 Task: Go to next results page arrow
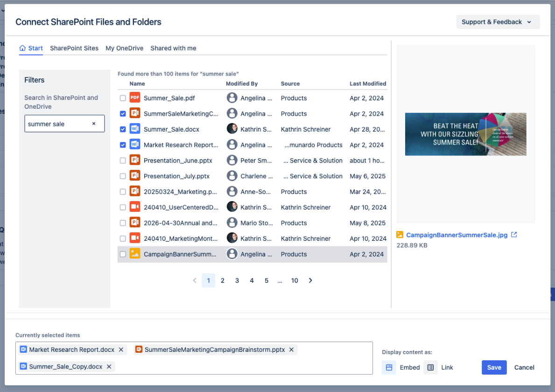[x=310, y=280]
